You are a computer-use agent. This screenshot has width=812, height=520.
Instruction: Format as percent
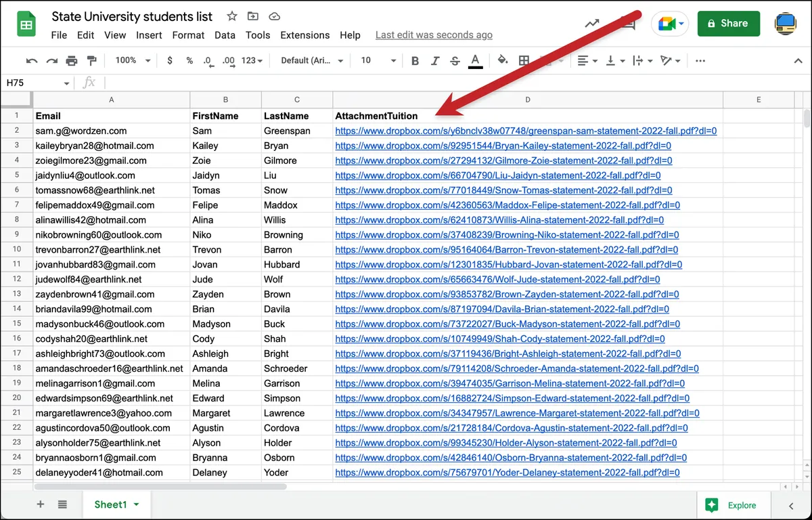(x=189, y=60)
